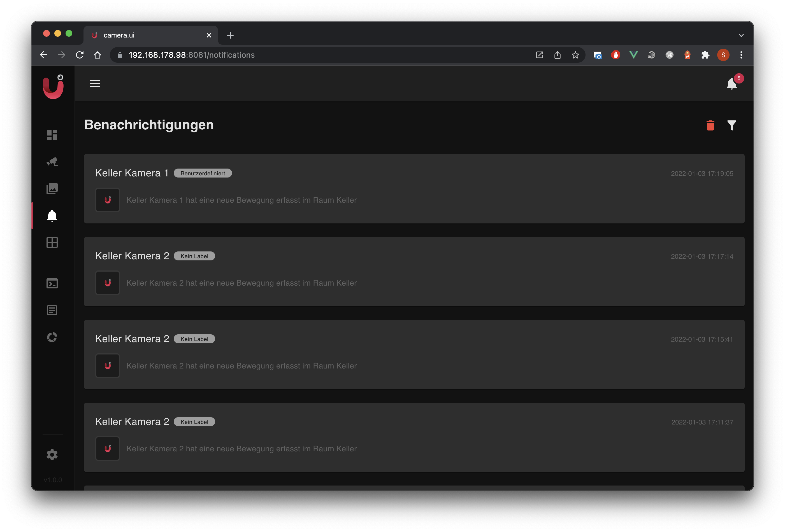Open thumbnail of 17:17:14 Keller Kamera 2 notification

tap(107, 283)
